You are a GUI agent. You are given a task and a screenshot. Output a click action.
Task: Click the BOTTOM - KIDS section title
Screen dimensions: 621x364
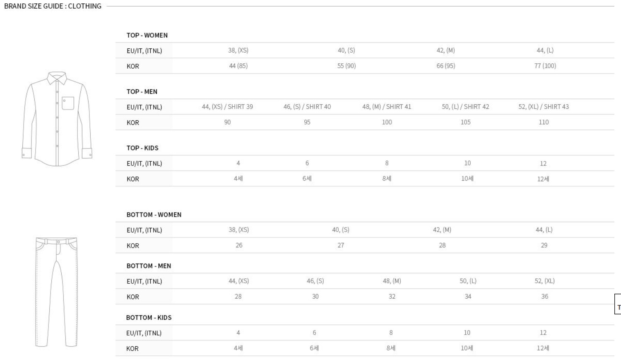tap(149, 318)
